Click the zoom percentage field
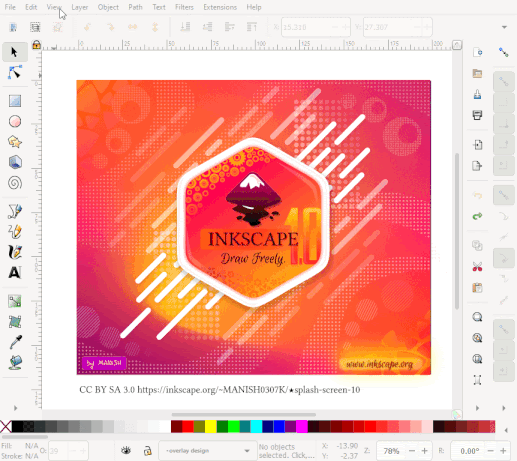The width and height of the screenshot is (517, 461). [391, 451]
